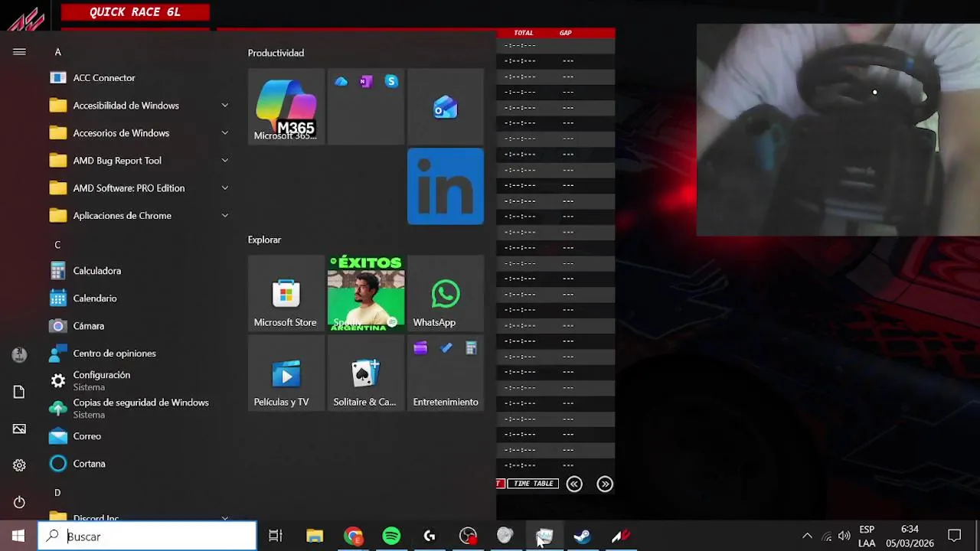Open Task View in the taskbar
Image resolution: width=980 pixels, height=551 pixels.
click(x=276, y=536)
